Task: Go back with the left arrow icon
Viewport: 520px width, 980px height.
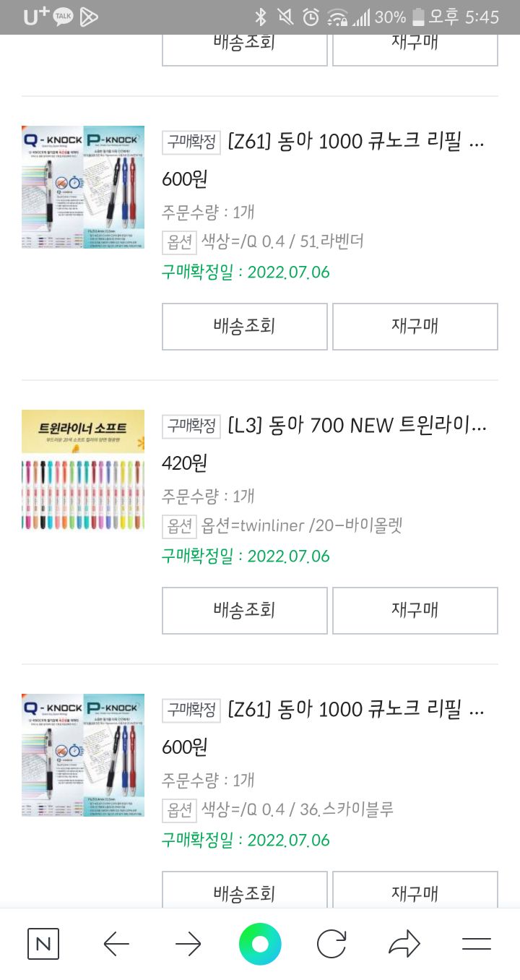Action: click(116, 944)
